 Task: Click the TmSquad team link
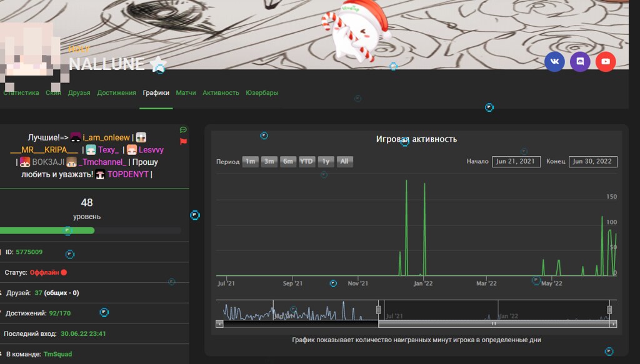pos(57,354)
